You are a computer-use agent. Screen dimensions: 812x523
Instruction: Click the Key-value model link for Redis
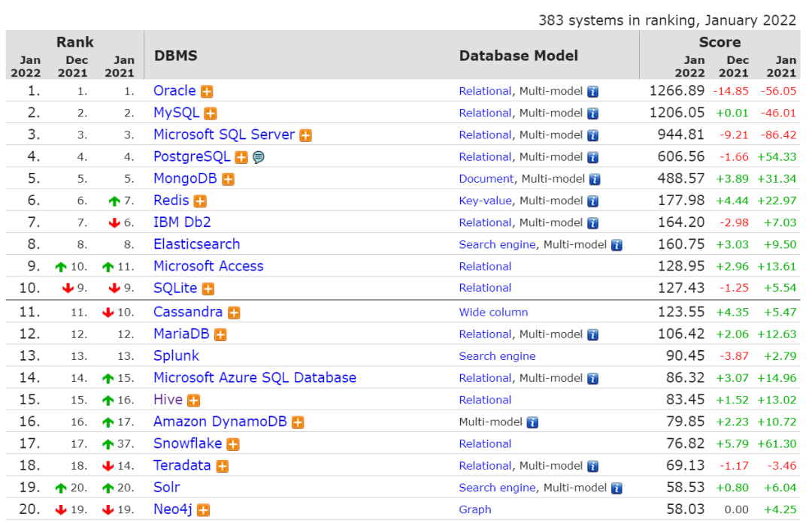coord(485,201)
